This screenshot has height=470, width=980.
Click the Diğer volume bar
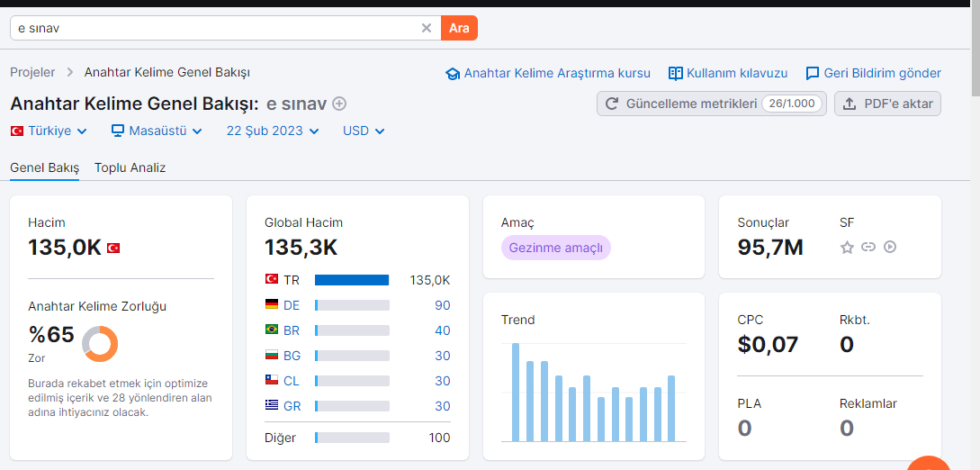coord(352,438)
